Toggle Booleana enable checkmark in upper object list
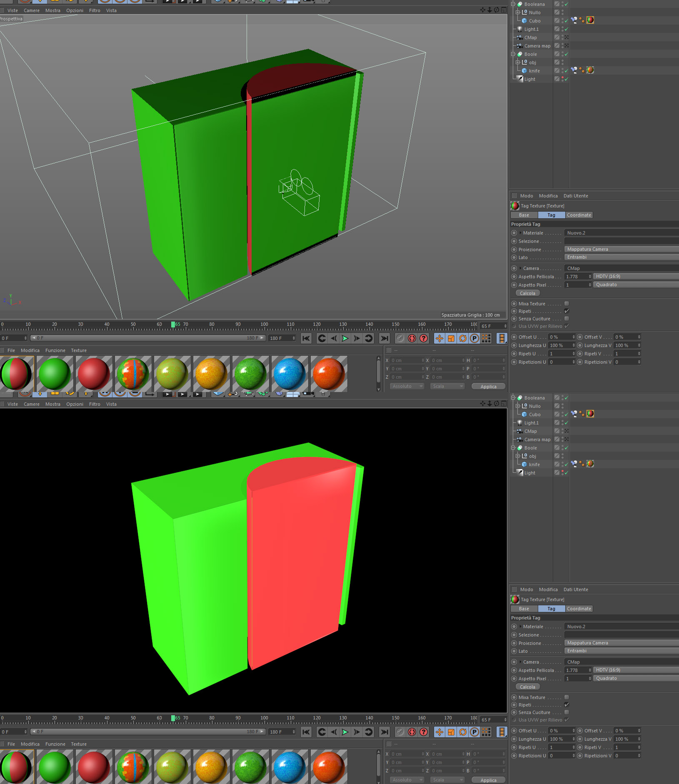Image resolution: width=679 pixels, height=784 pixels. click(567, 4)
